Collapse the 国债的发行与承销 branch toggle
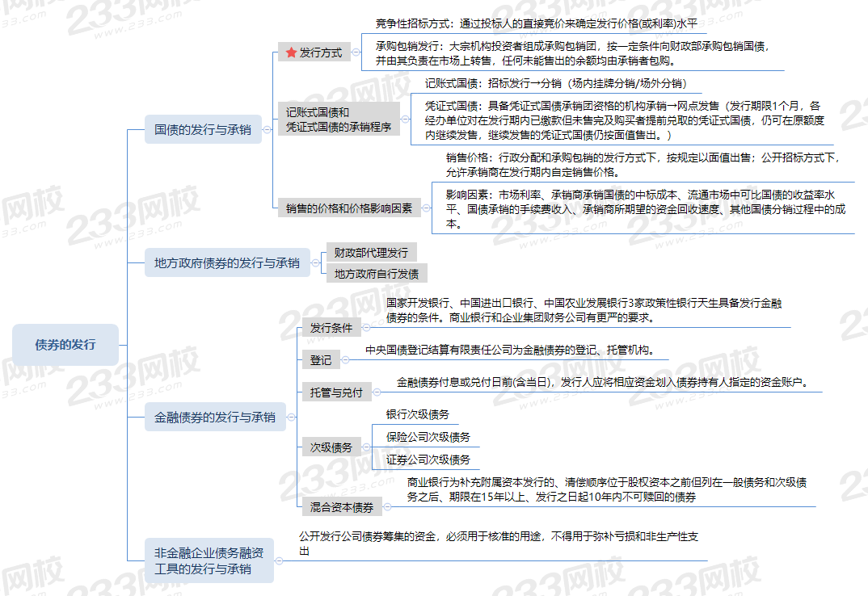The width and height of the screenshot is (868, 596). 268,130
